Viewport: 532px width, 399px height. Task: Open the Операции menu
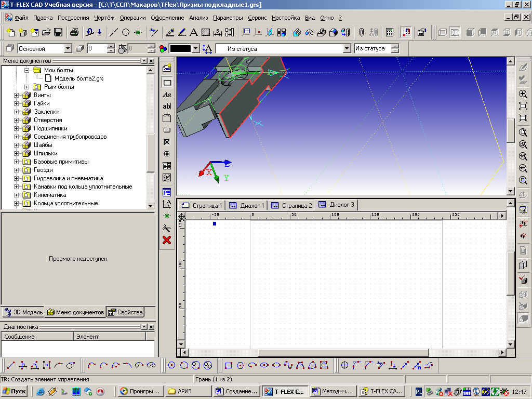point(132,18)
